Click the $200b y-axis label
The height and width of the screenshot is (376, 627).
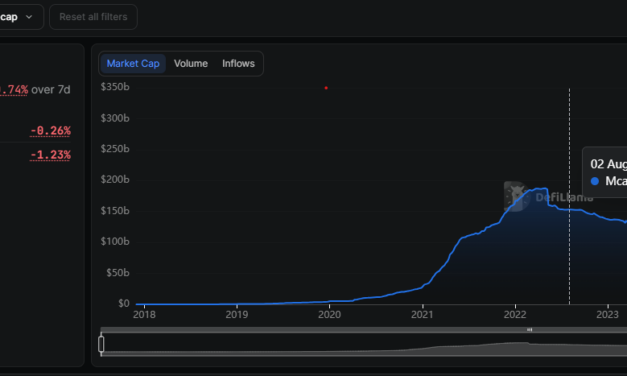[x=115, y=179]
